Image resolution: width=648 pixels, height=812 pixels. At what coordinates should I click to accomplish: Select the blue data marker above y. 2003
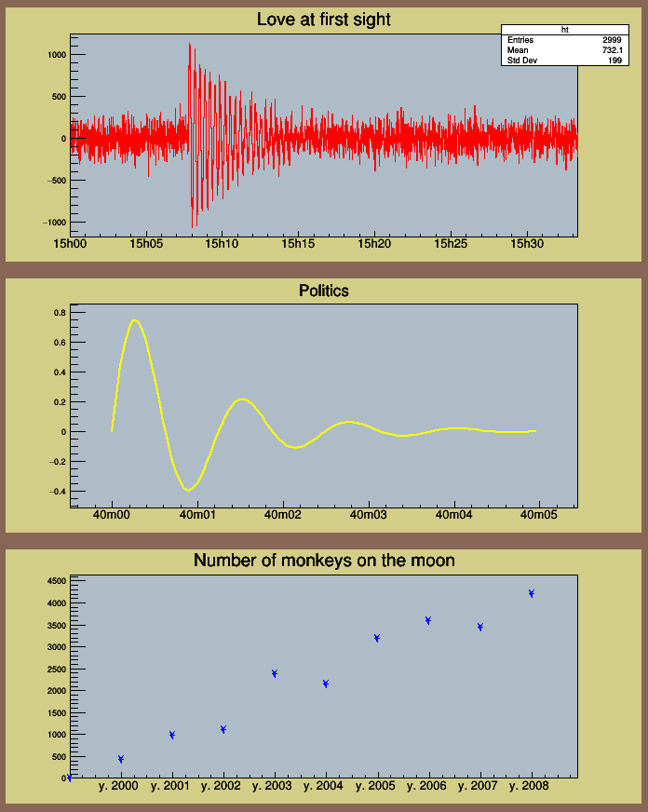point(275,673)
